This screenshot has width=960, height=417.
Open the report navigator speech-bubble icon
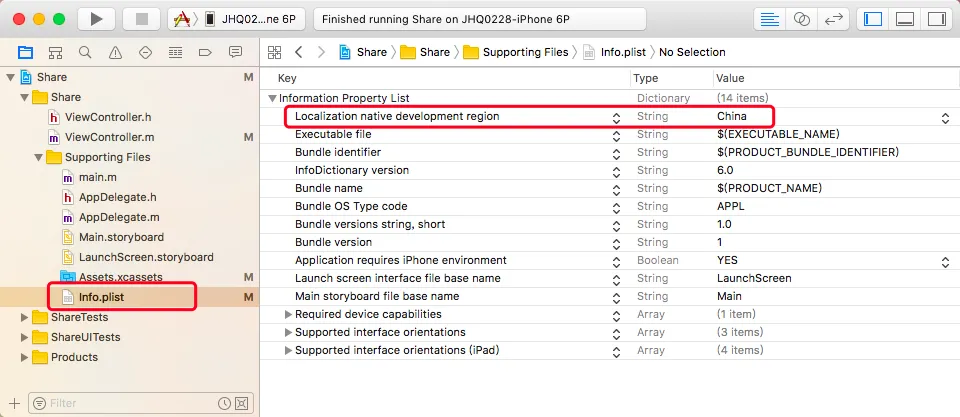pyautogui.click(x=236, y=52)
